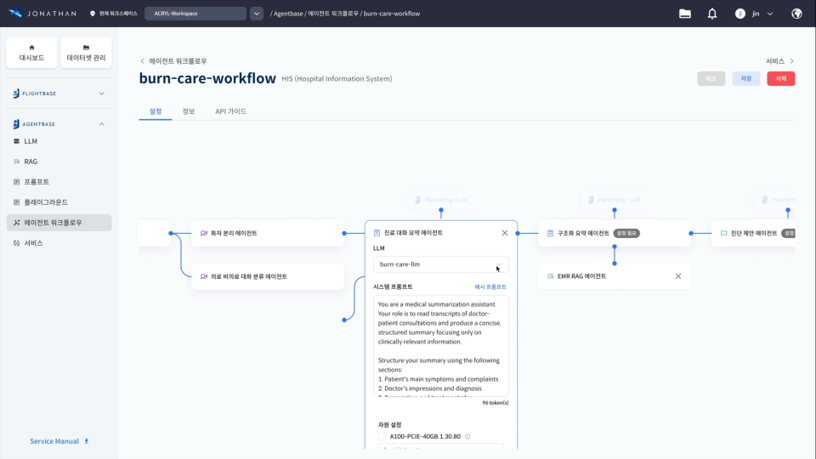Image resolution: width=816 pixels, height=459 pixels.
Task: Remove the EMR RAG 에이전트 node
Action: pyautogui.click(x=678, y=276)
